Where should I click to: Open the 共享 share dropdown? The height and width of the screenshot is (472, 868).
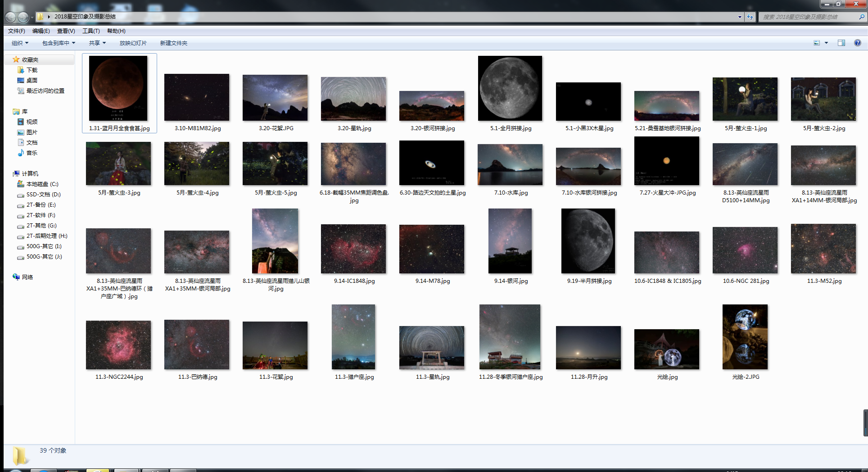[x=97, y=43]
